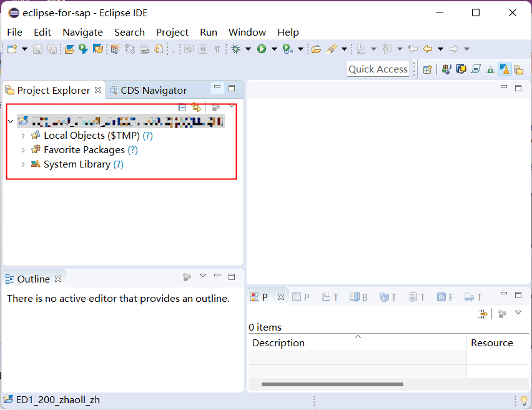Screen dimensions: 532x410
Task: Select the F feed tab in bottom panel
Action: click(445, 297)
